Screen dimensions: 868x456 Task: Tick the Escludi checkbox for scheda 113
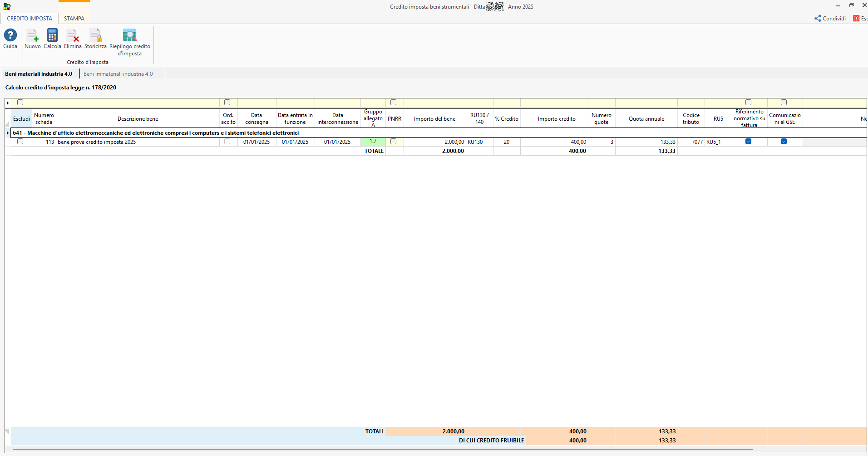point(20,142)
